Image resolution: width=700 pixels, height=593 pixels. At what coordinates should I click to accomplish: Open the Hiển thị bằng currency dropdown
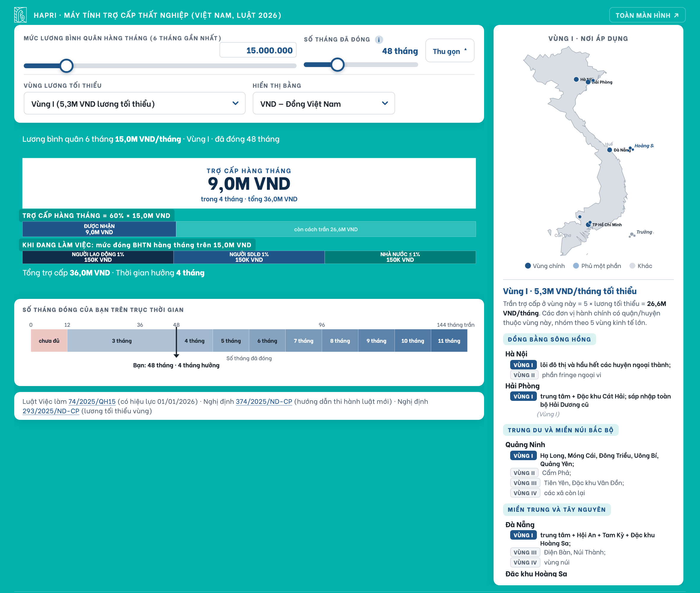(x=323, y=103)
